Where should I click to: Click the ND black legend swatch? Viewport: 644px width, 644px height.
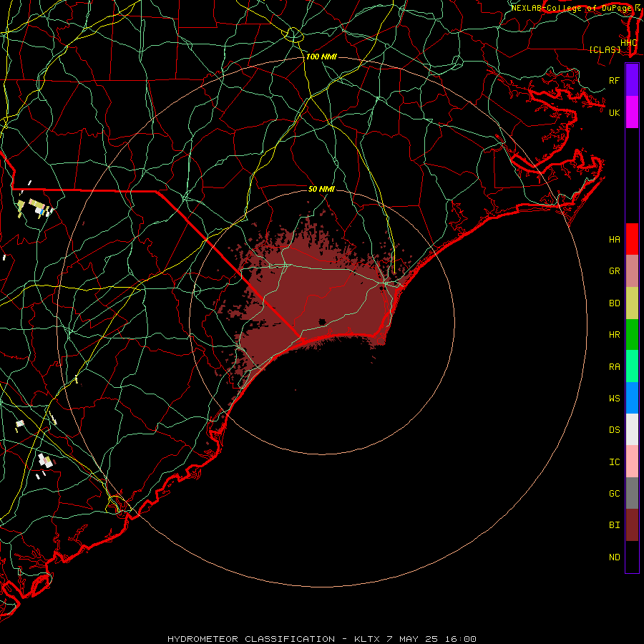click(632, 557)
